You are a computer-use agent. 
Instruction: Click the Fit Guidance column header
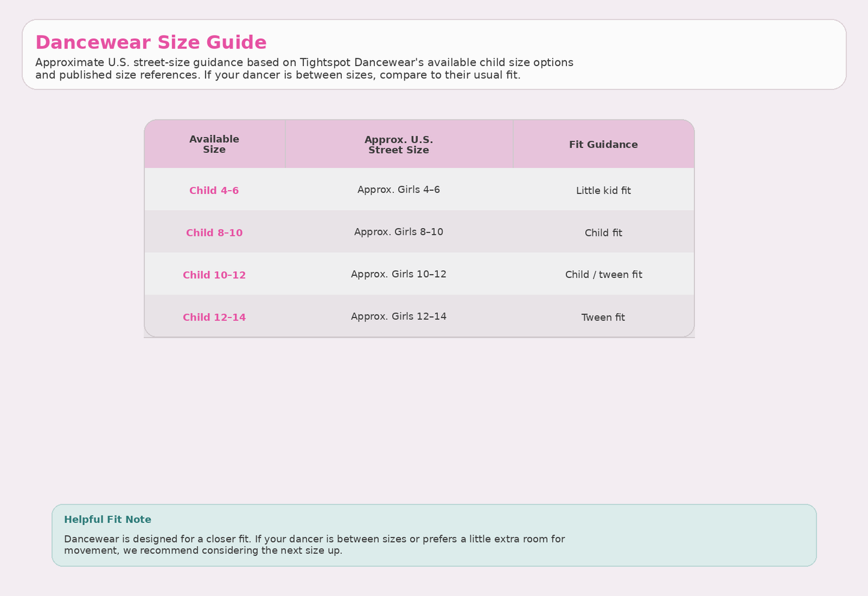point(603,145)
